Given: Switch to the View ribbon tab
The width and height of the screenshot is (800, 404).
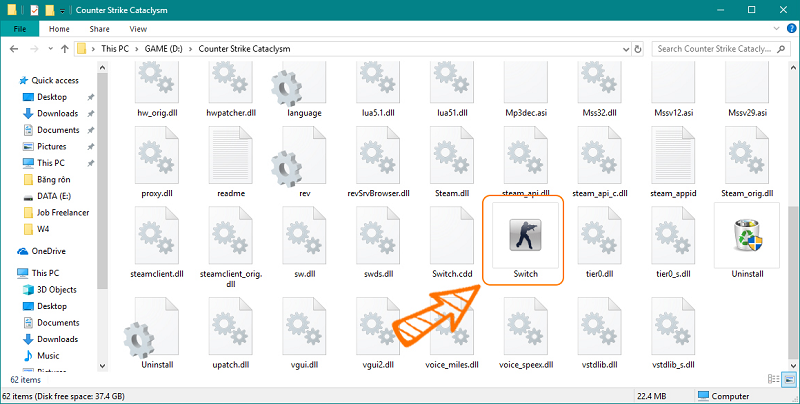Looking at the screenshot, I should click(136, 30).
